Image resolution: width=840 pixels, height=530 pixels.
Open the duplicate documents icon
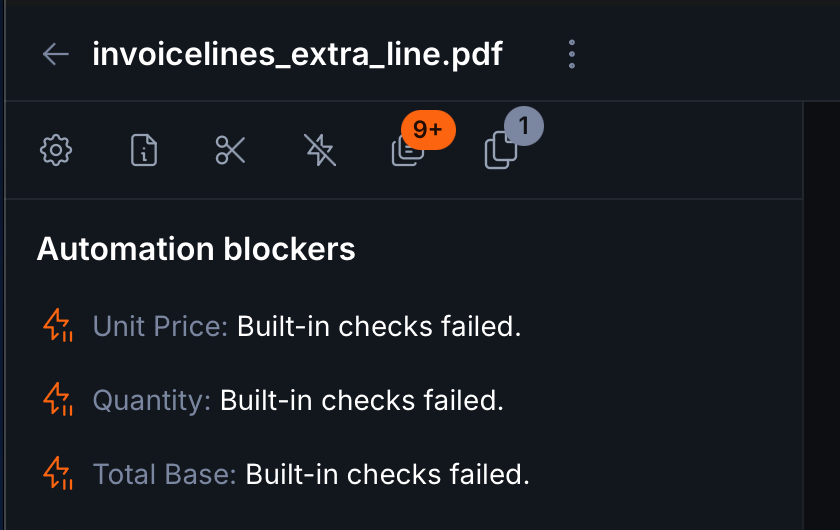pyautogui.click(x=500, y=152)
